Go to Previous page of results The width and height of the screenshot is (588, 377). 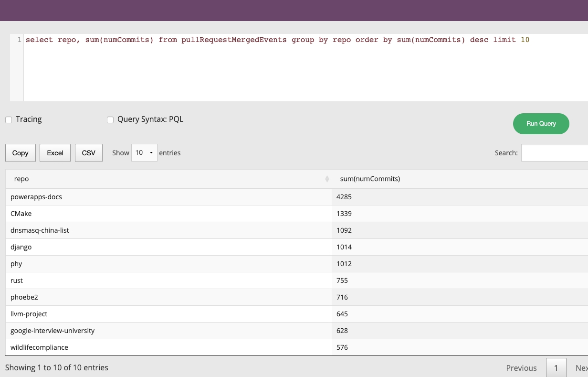[x=521, y=368]
